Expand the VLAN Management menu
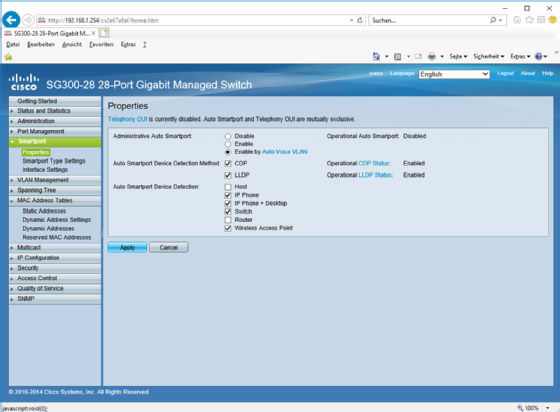Screen dimensions: 560x412 coord(55,180)
